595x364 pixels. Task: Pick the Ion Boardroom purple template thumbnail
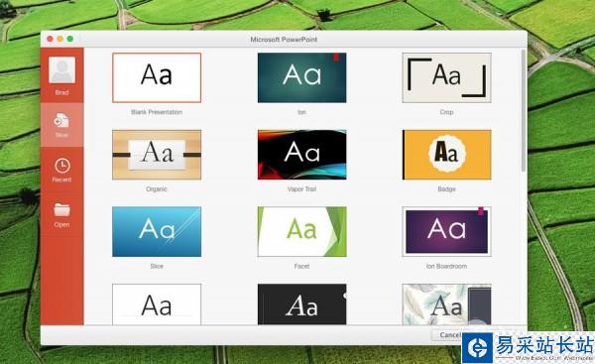446,232
